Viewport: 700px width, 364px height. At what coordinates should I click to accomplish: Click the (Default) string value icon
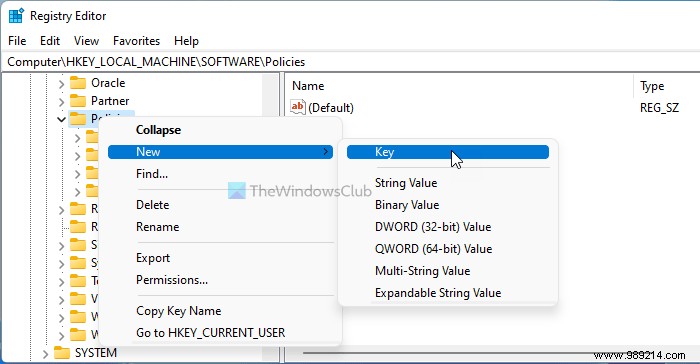298,107
